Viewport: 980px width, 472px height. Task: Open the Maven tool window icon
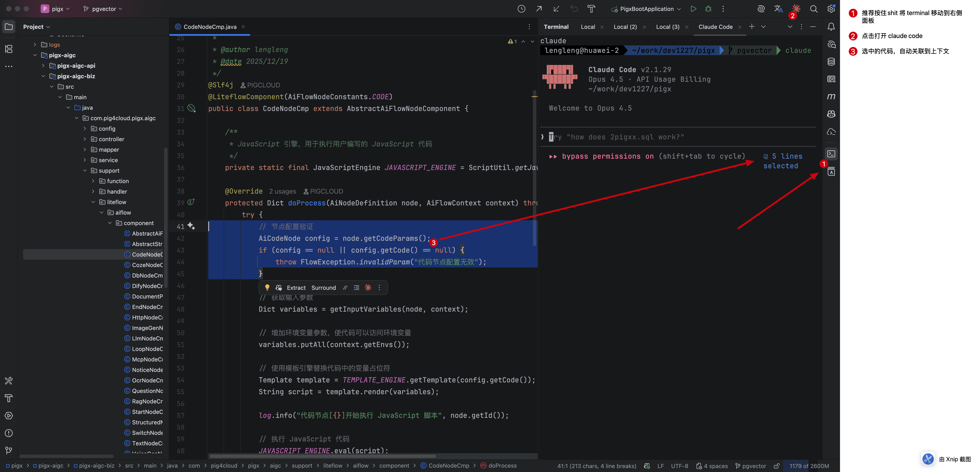pyautogui.click(x=831, y=97)
